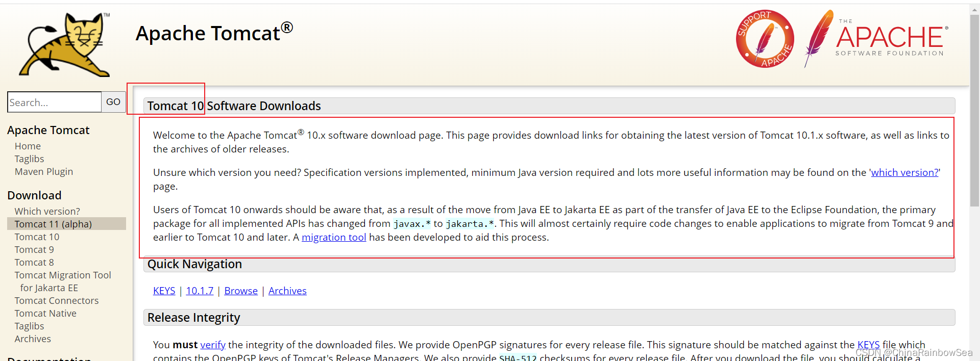980x361 pixels.
Task: Click the Apache Tomcat sidebar heading
Action: (x=48, y=130)
